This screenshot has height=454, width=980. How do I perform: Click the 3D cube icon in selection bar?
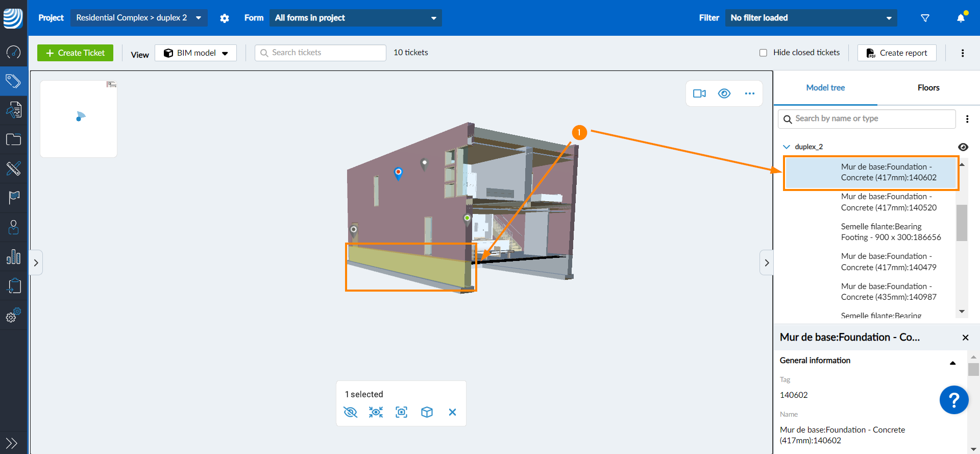click(x=427, y=412)
